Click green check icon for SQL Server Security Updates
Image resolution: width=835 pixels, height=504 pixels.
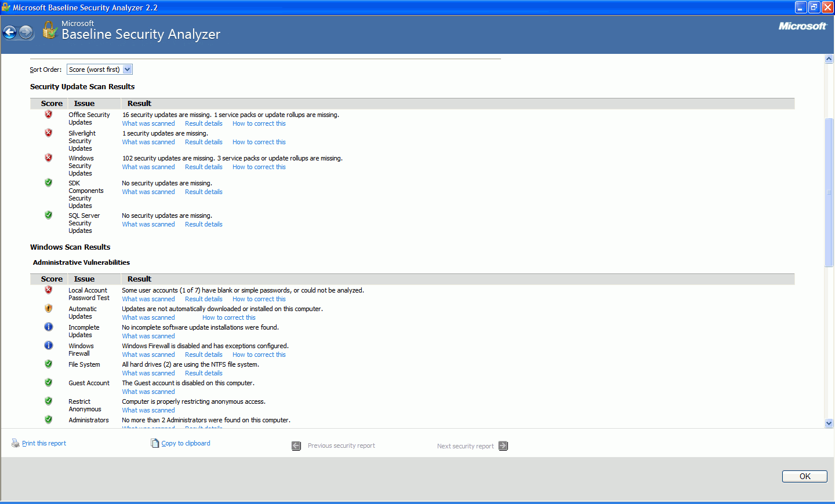(x=49, y=215)
